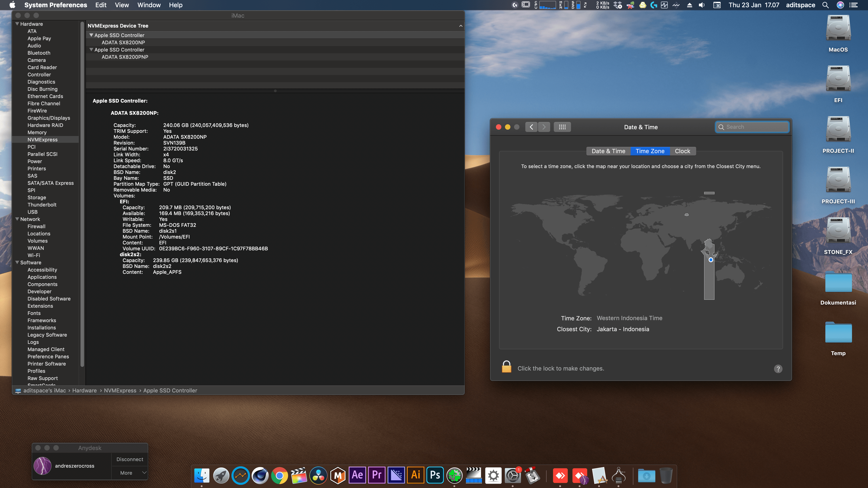Focus the Search field in Date & Time
868x488 pixels.
(752, 127)
